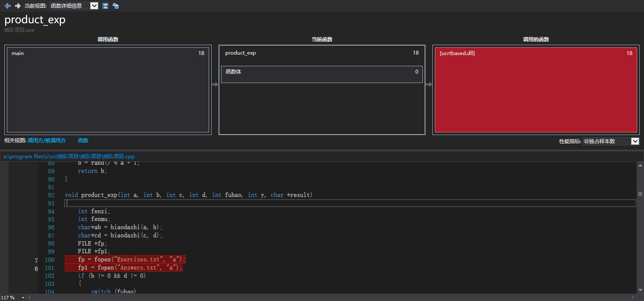Click code line return b;
This screenshot has width=644, height=301.
[x=92, y=171]
